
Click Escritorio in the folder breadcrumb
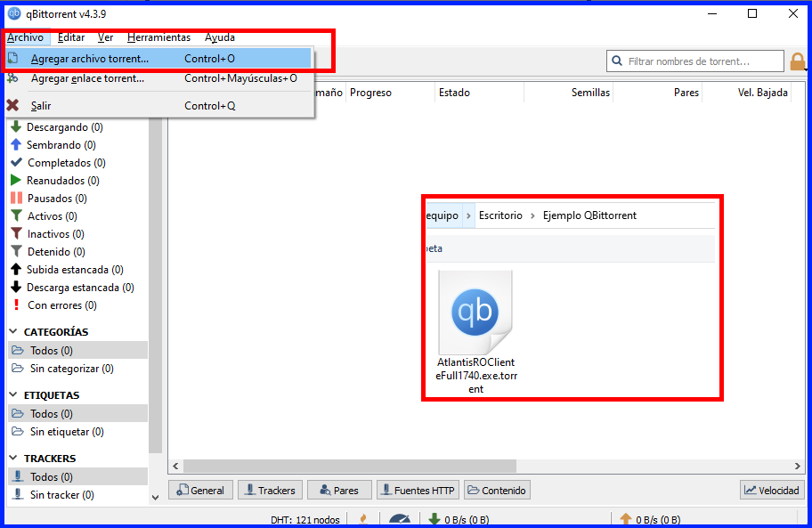[x=500, y=215]
